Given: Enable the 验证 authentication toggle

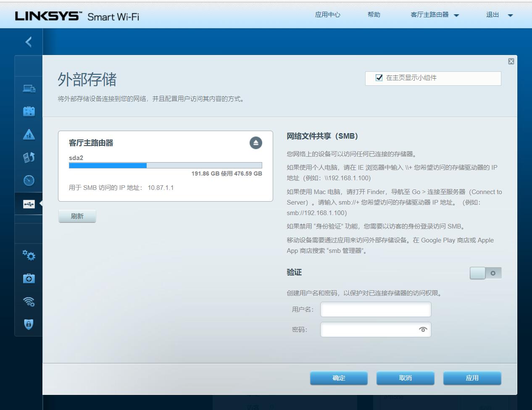Looking at the screenshot, I should click(486, 273).
